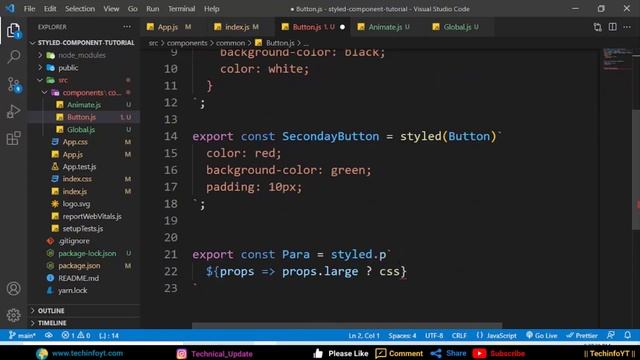Switch to the Animate.js editor tab
The height and width of the screenshot is (360, 640).
pos(385,27)
